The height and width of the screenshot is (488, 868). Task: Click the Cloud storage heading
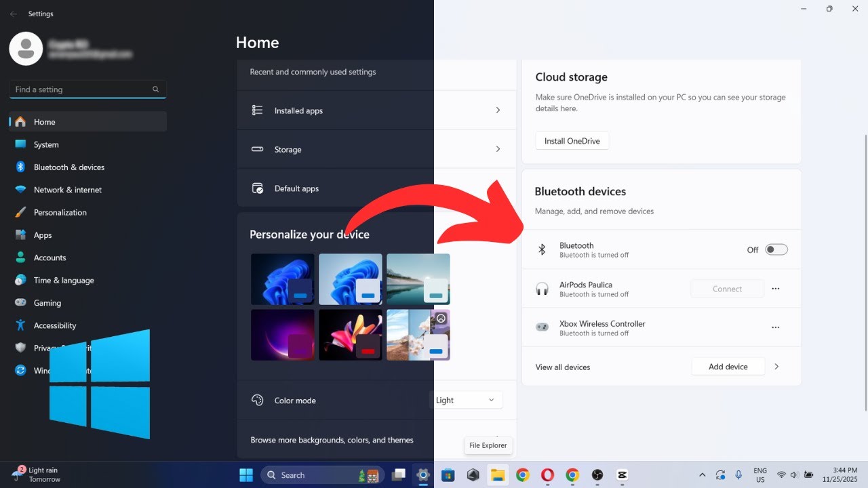pyautogui.click(x=572, y=77)
